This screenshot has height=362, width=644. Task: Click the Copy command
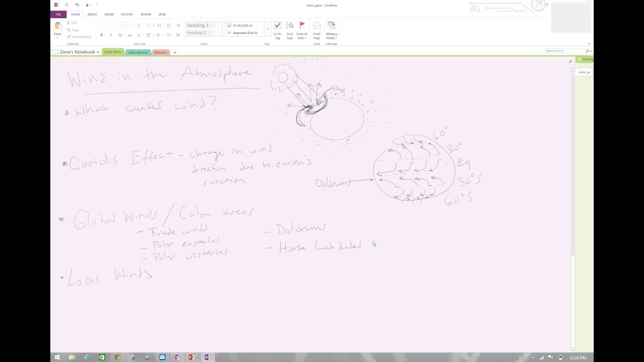72,30
